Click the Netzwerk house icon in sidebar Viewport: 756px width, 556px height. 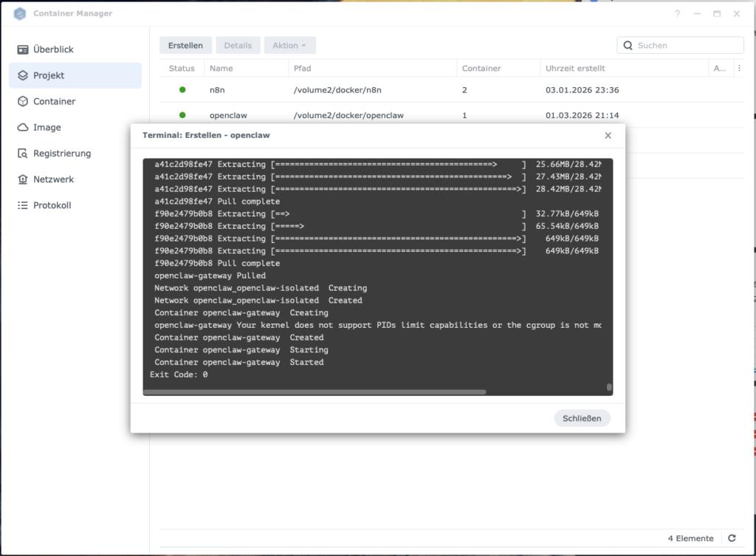tap(22, 179)
